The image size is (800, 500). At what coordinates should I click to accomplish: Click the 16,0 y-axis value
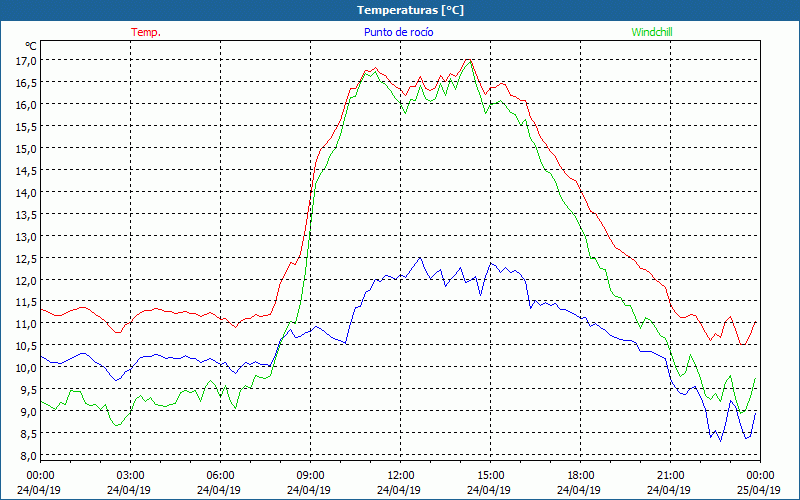26,105
